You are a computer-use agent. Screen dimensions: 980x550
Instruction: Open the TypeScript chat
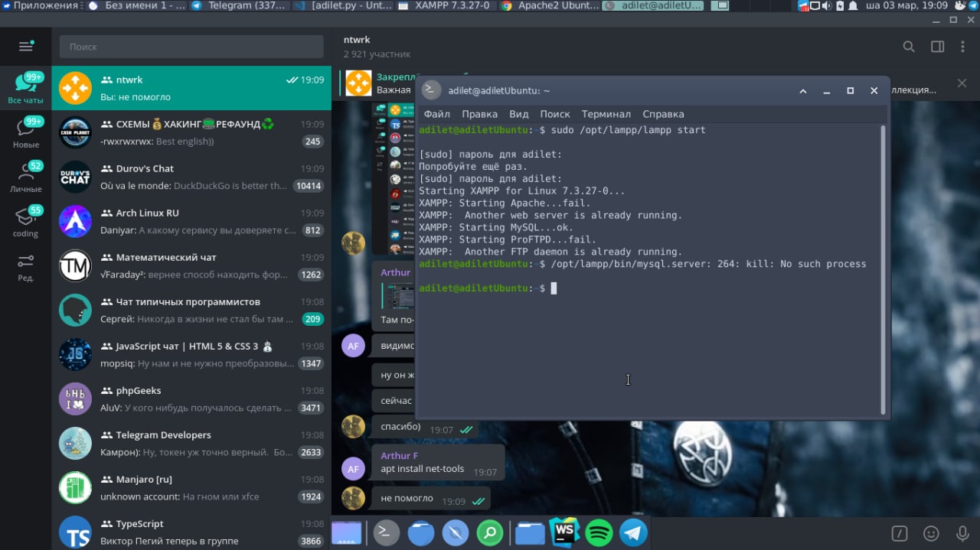tap(191, 532)
